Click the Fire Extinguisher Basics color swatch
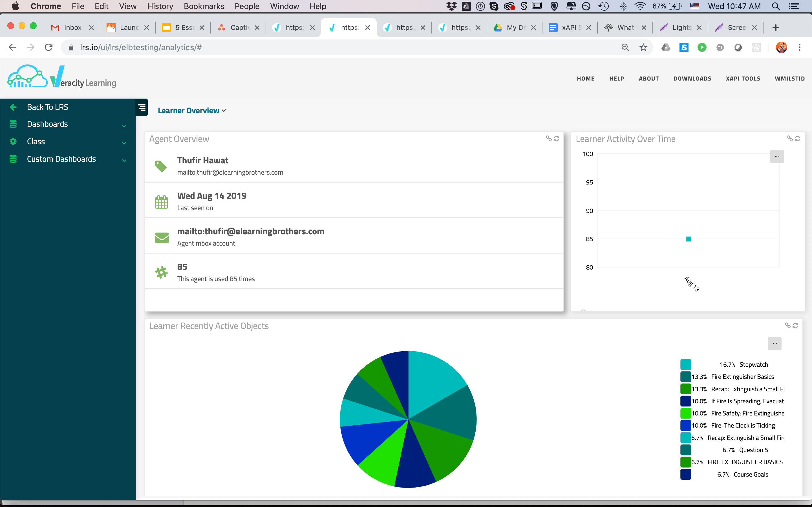 (x=685, y=377)
